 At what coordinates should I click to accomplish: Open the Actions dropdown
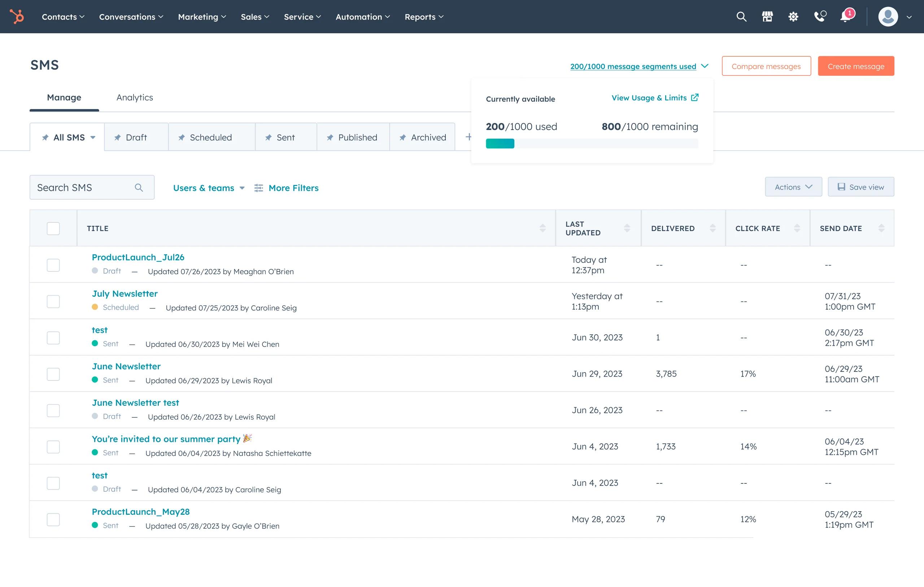tap(793, 187)
